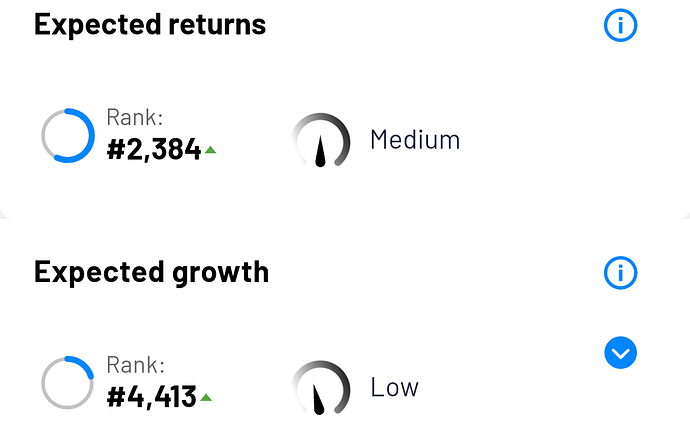Screen dimensions: 690x441
Task: Click the #4,413 rank value
Action: click(152, 397)
